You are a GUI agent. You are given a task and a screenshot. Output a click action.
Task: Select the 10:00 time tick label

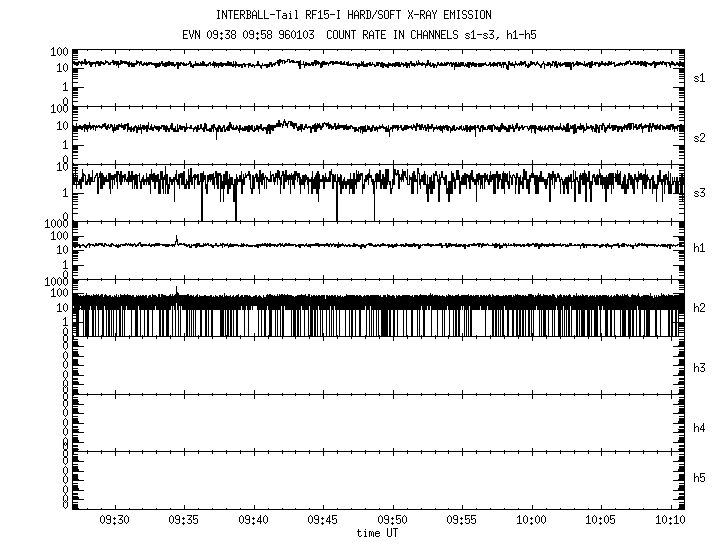(x=532, y=520)
